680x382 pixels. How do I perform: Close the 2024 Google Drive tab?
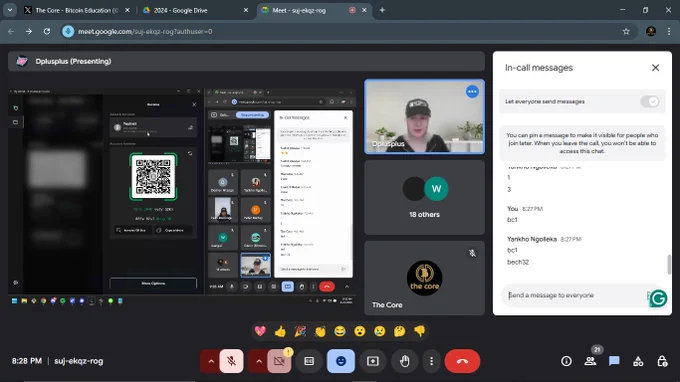pyautogui.click(x=245, y=10)
